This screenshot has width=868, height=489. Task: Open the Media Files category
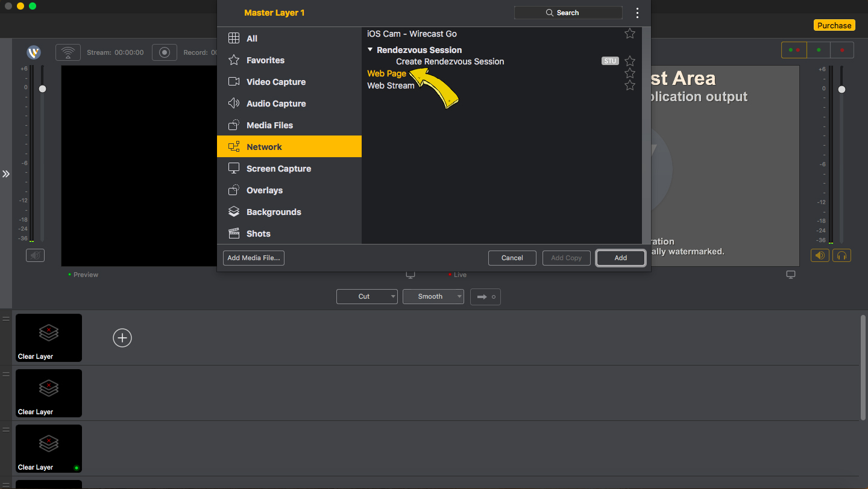[x=289, y=125]
